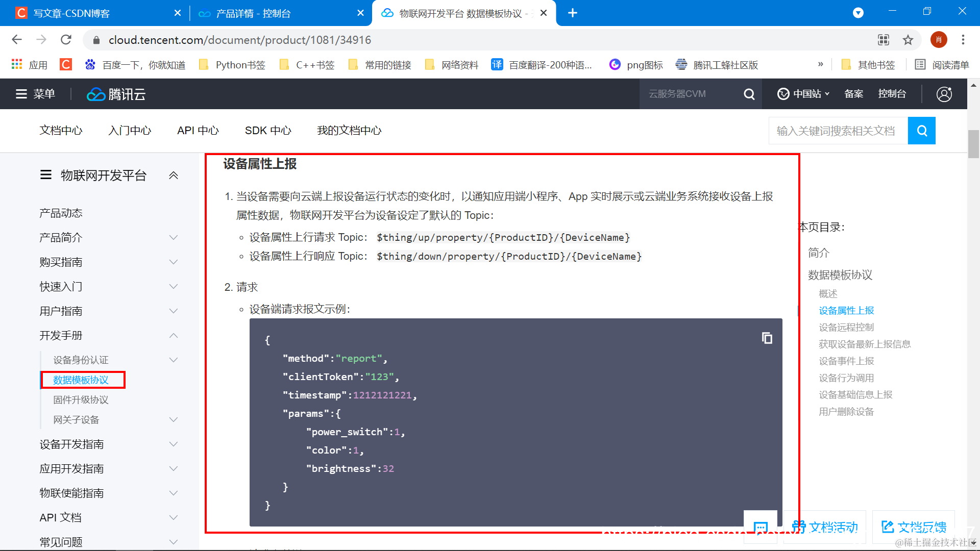
Task: Open the Python书签 bookmark folder
Action: click(x=232, y=65)
